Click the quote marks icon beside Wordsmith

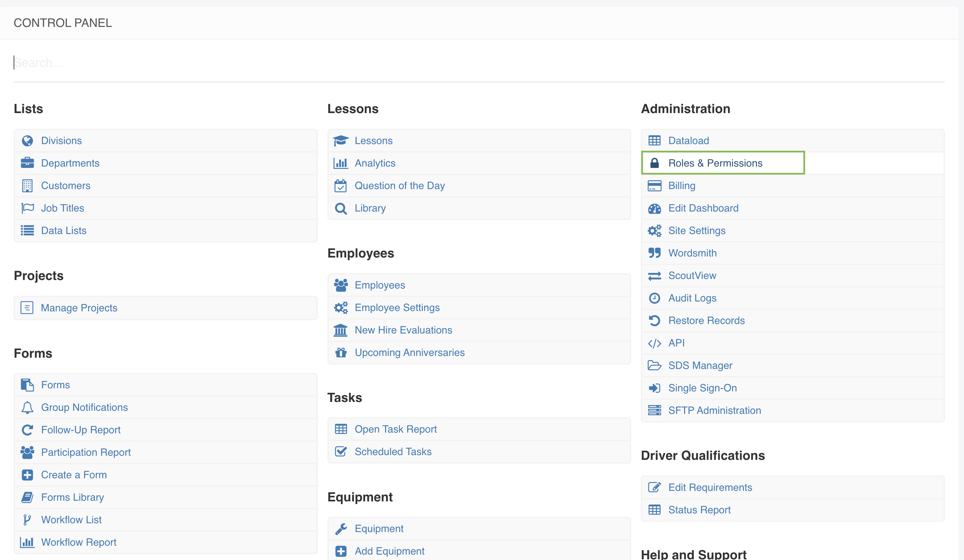(x=654, y=253)
